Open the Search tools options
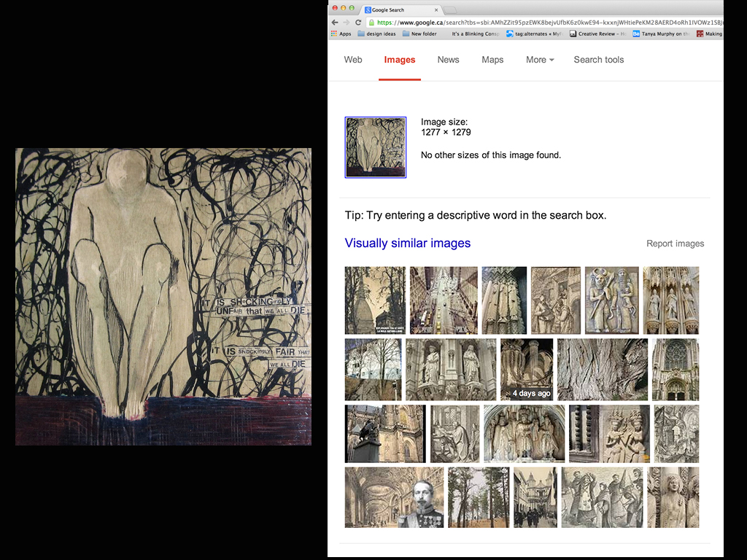The width and height of the screenshot is (747, 560). pos(598,60)
